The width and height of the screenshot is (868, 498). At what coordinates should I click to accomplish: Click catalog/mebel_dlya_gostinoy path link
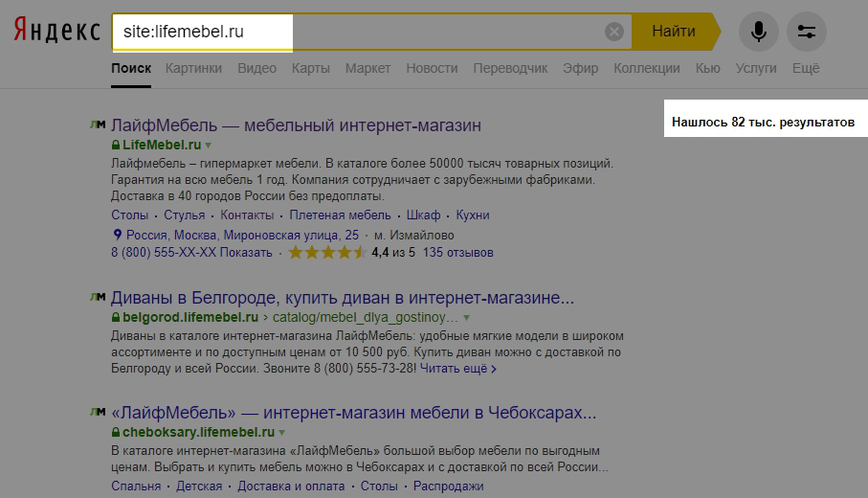coord(366,317)
